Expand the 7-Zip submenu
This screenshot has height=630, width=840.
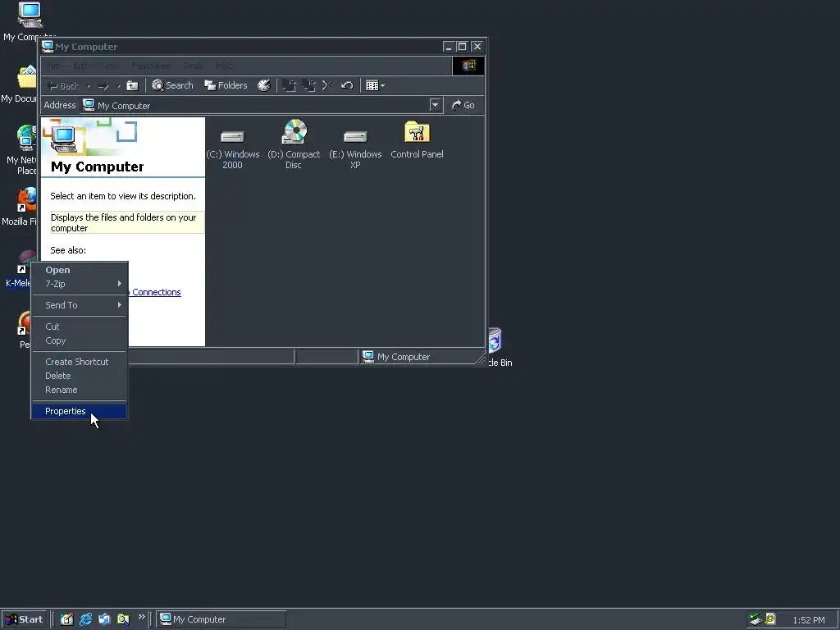pyautogui.click(x=80, y=284)
